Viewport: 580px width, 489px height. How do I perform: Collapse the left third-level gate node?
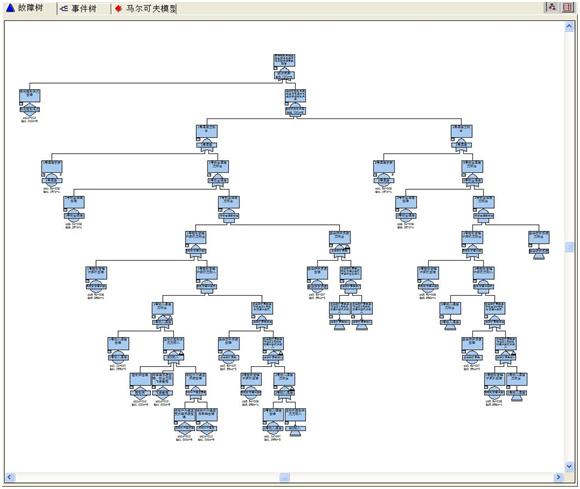pos(198,139)
